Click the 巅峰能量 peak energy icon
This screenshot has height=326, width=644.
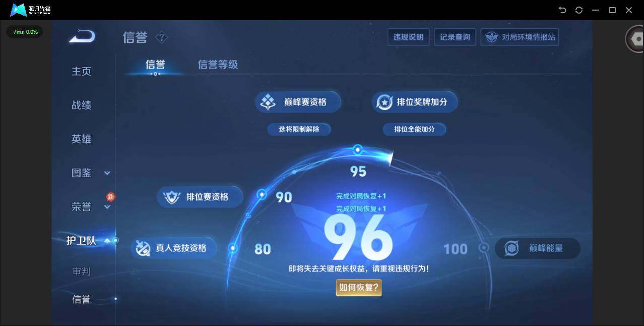(510, 248)
